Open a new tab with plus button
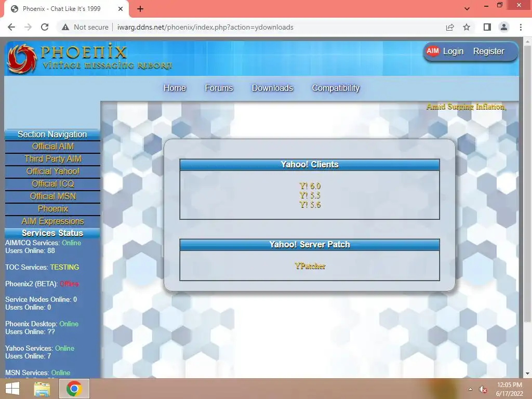Image resolution: width=532 pixels, height=399 pixels. [140, 9]
